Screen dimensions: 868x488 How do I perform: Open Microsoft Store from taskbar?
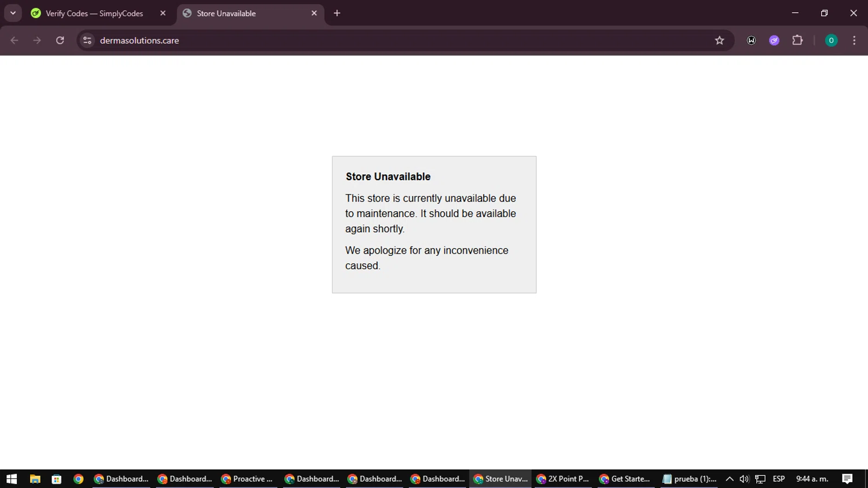(x=57, y=479)
